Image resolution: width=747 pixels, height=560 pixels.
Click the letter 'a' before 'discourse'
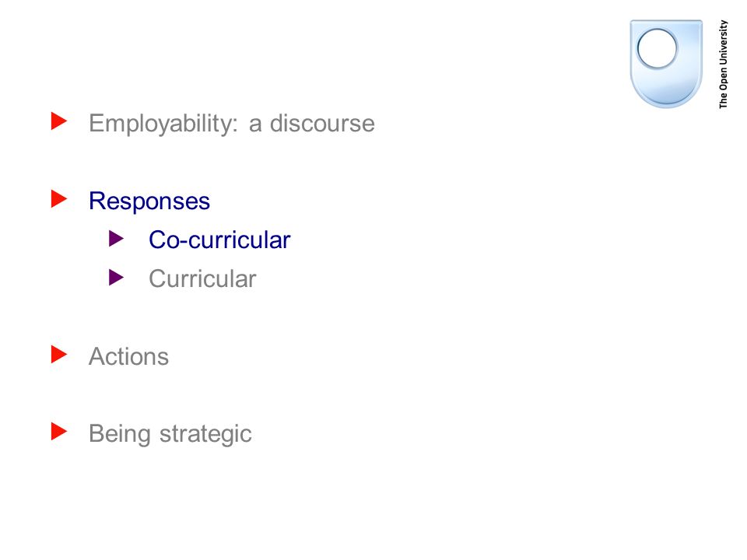coord(255,125)
